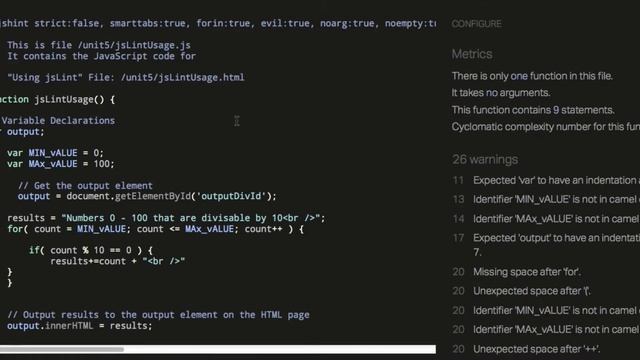Image resolution: width=640 pixels, height=360 pixels.
Task: Select warning 'Unexpected space after ('
Action: [x=522, y=291]
